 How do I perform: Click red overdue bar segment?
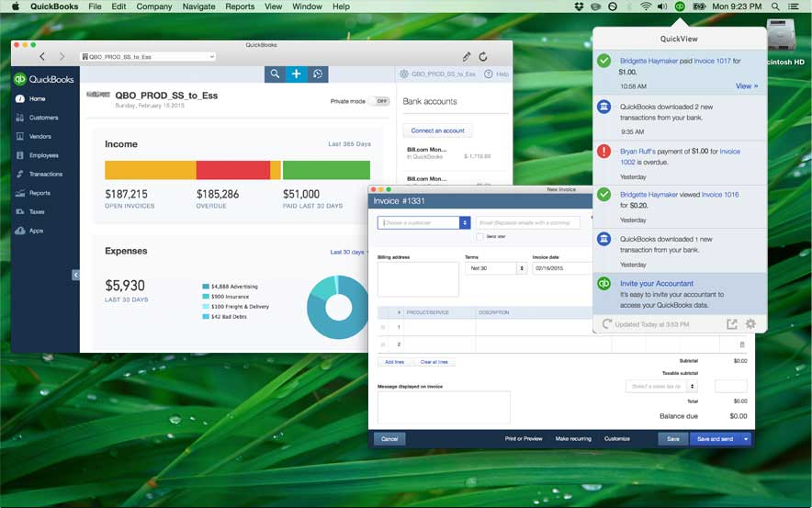[233, 170]
